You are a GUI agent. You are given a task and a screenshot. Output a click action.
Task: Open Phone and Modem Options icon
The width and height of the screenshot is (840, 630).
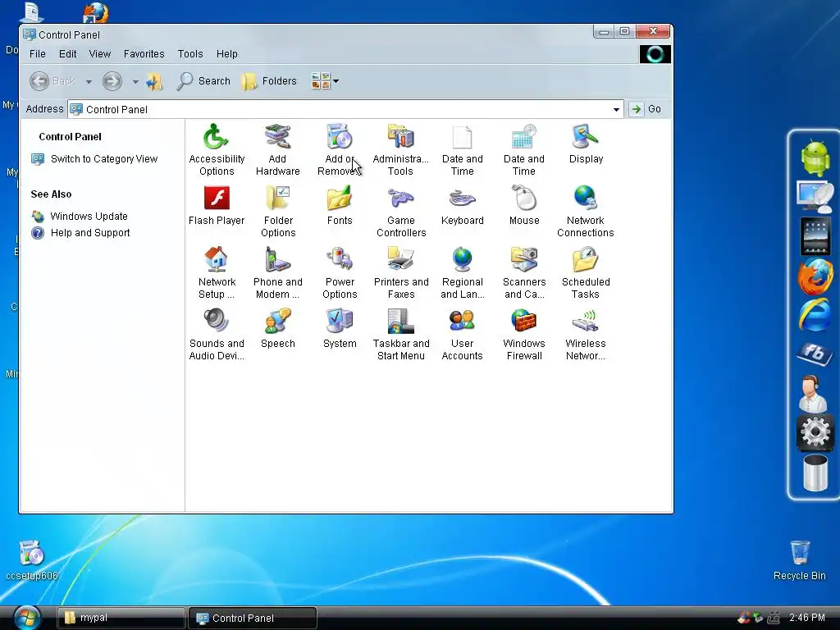(x=277, y=260)
